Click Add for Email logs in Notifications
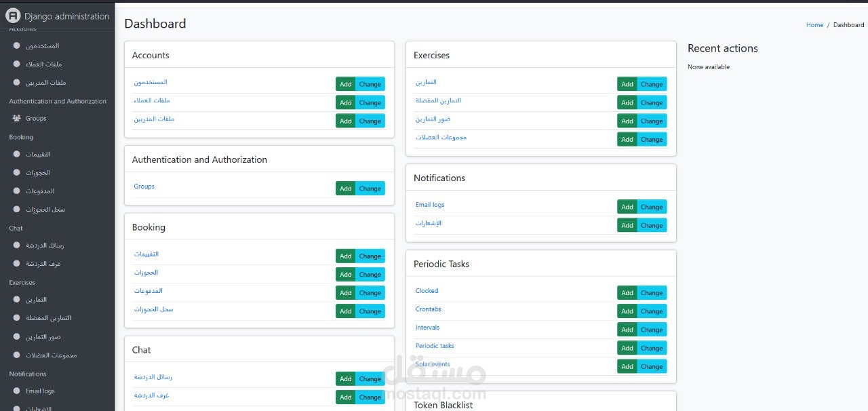 pyautogui.click(x=627, y=207)
